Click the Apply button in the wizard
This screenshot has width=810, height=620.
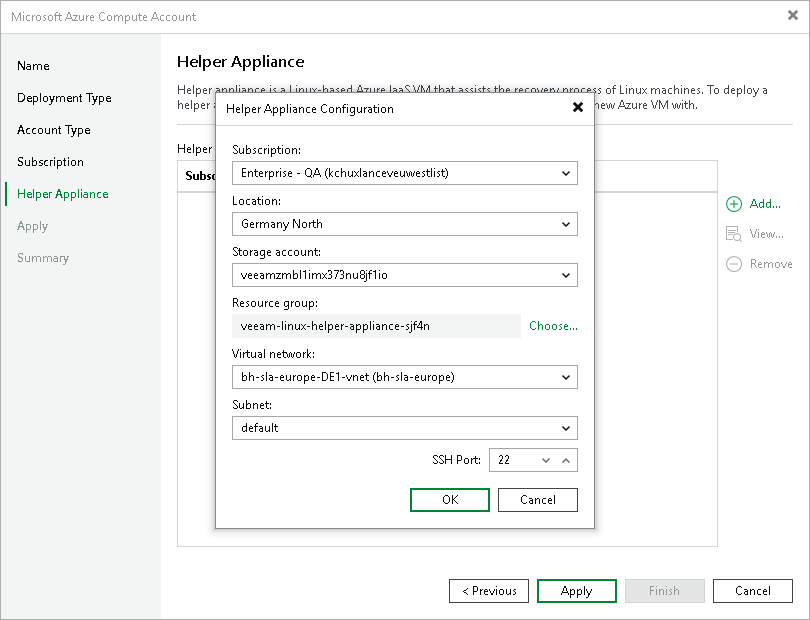577,591
